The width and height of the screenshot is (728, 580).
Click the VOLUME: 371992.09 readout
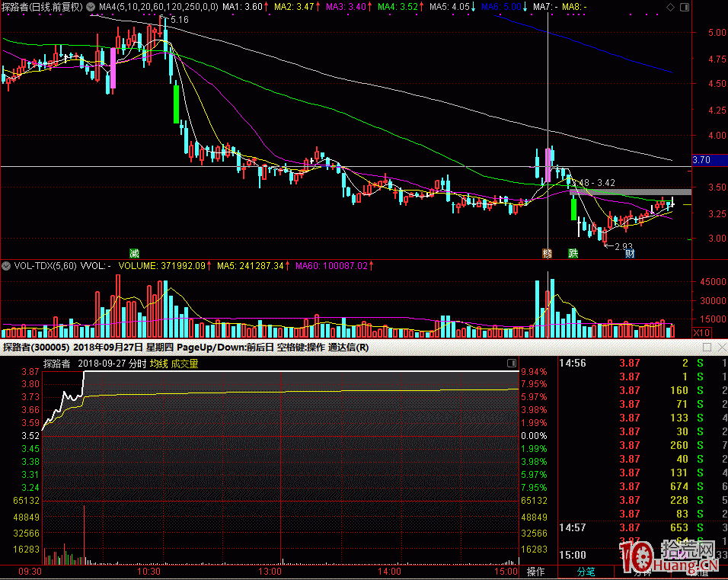point(161,266)
